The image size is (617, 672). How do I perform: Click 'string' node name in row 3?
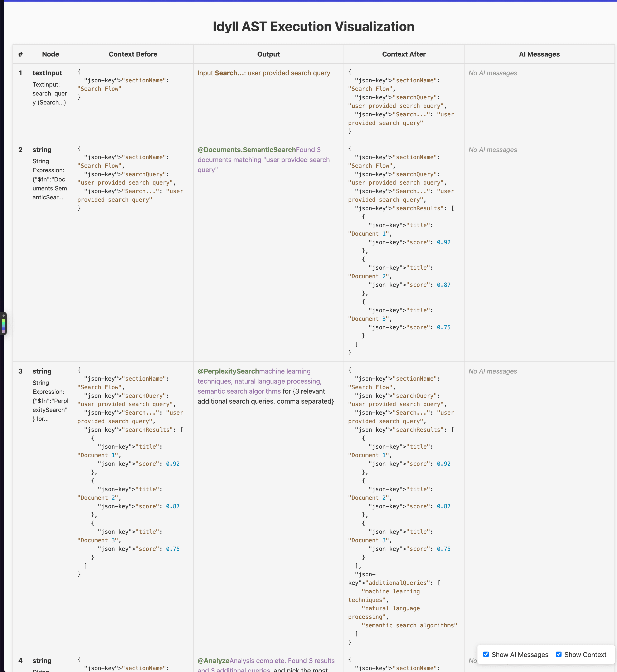(42, 371)
